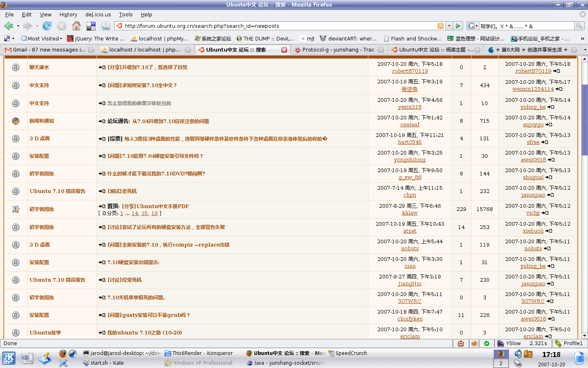This screenshot has width=588, height=368.
Task: Click the THE DUMP :: DeviL bookmark
Action: (x=265, y=38)
